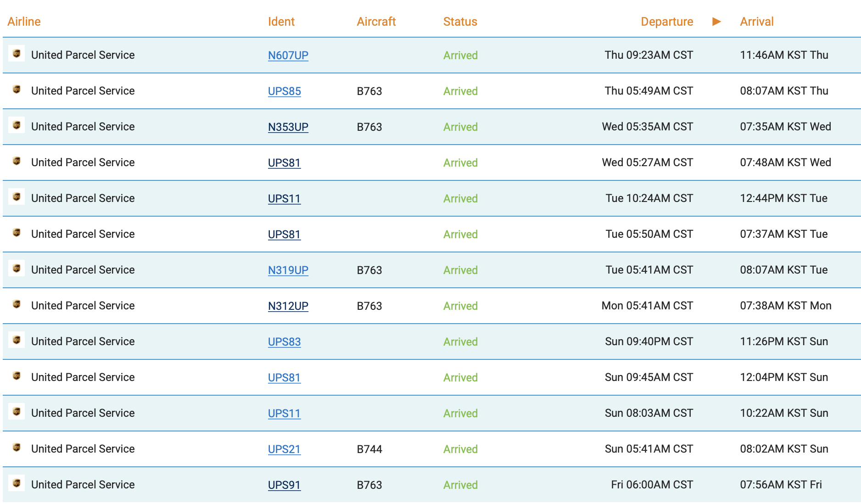Click B763 aircraft in N312UP row

coord(369,306)
